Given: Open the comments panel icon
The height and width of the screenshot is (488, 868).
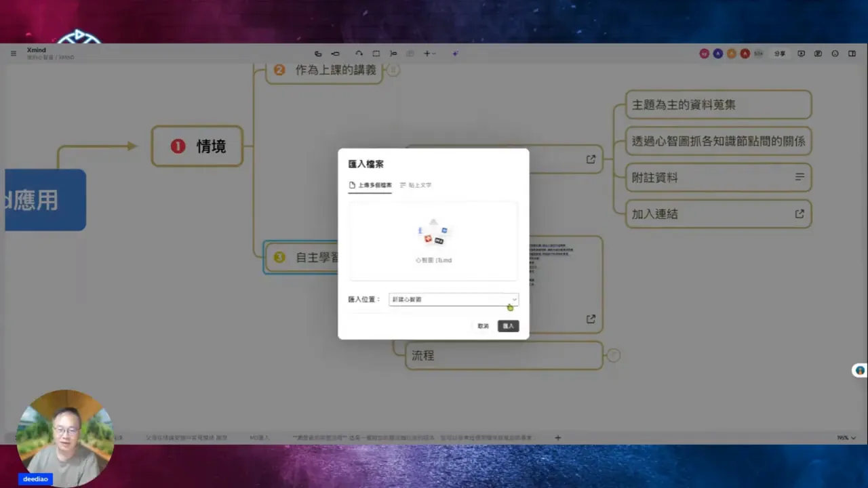Looking at the screenshot, I should pos(818,54).
